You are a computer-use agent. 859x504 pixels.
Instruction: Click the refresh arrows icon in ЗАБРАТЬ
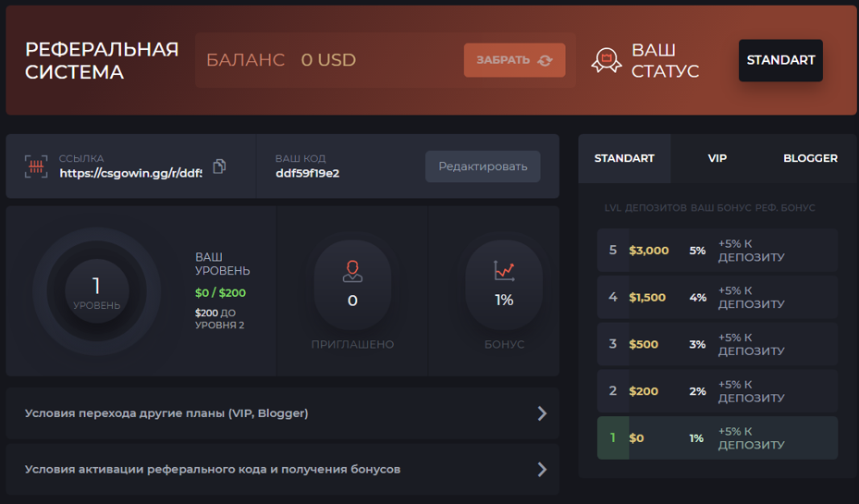(x=546, y=60)
